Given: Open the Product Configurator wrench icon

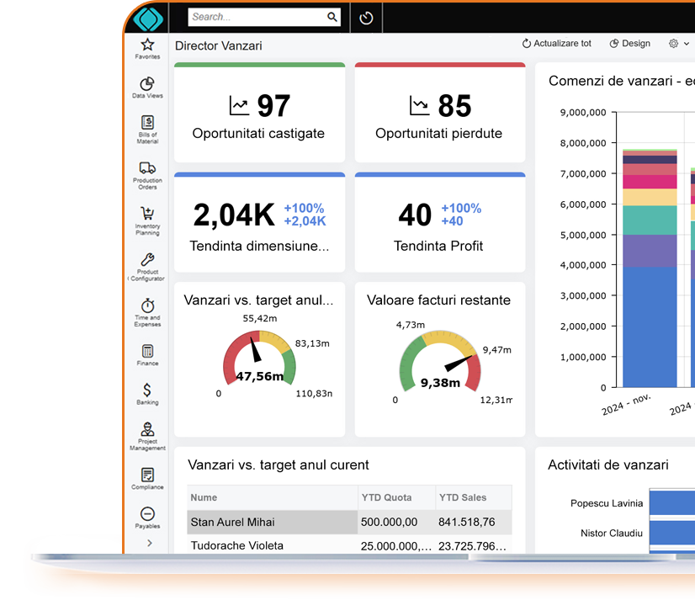Looking at the screenshot, I should pyautogui.click(x=147, y=265).
